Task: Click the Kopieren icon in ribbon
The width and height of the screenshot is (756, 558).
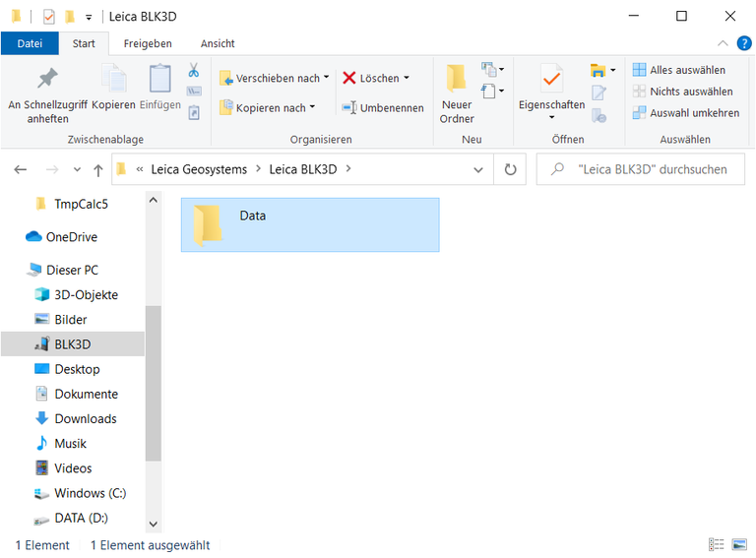Action: [x=113, y=81]
